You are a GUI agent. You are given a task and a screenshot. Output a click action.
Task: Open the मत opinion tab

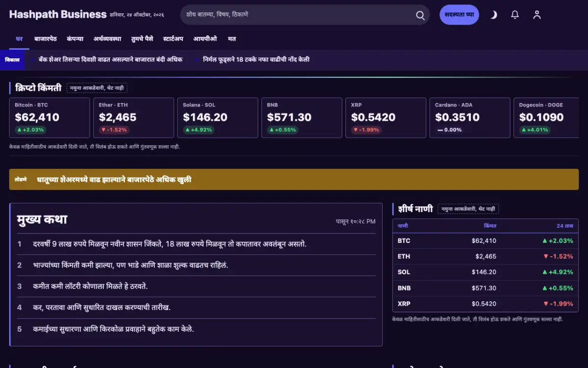coord(232,39)
